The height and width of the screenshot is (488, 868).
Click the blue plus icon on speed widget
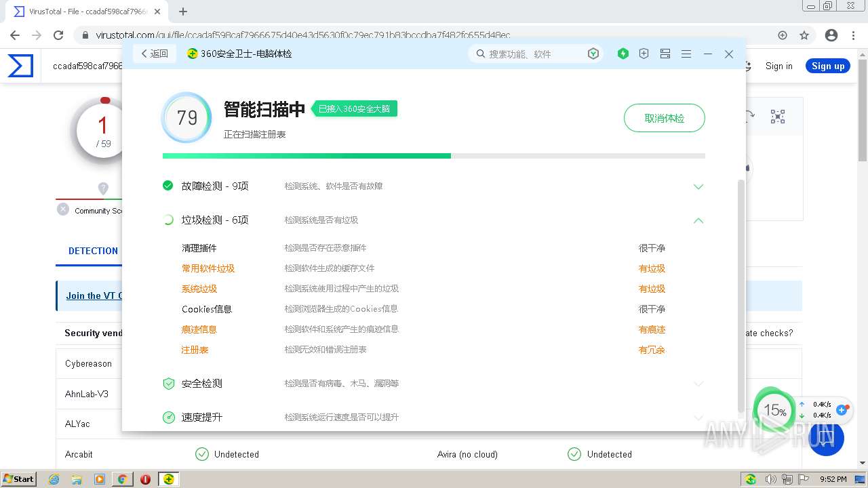(842, 409)
